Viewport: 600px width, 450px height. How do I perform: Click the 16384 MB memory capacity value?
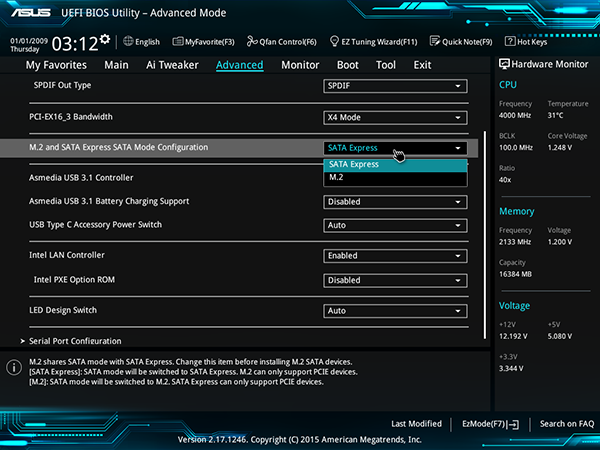515,274
